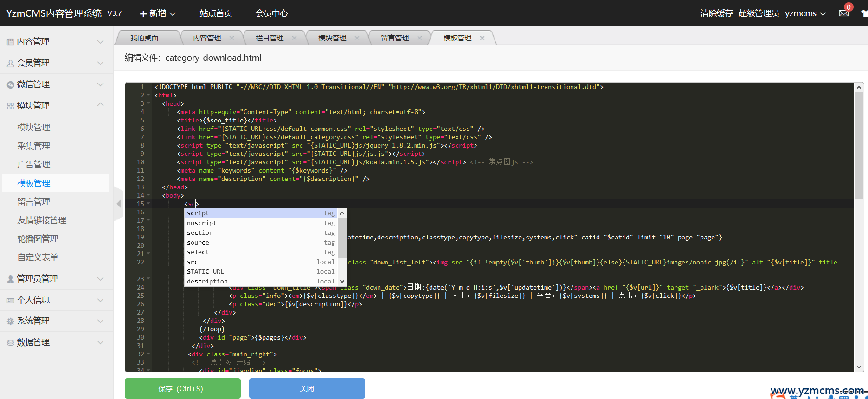
Task: Select 采集管理 in the sidebar
Action: pos(34,146)
